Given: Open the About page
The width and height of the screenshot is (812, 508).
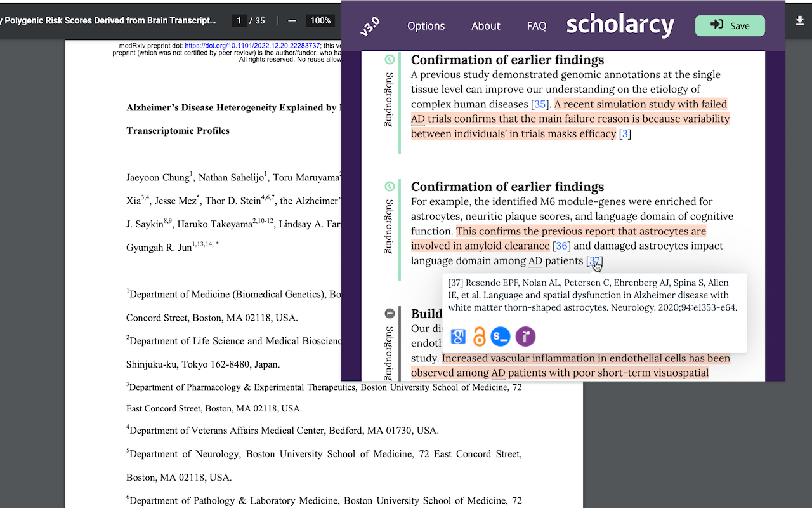Looking at the screenshot, I should point(485,26).
